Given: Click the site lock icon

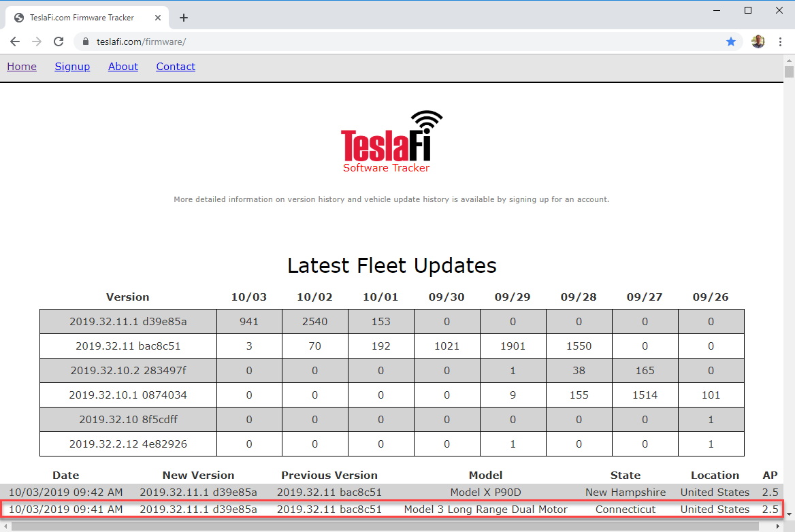Looking at the screenshot, I should click(86, 41).
